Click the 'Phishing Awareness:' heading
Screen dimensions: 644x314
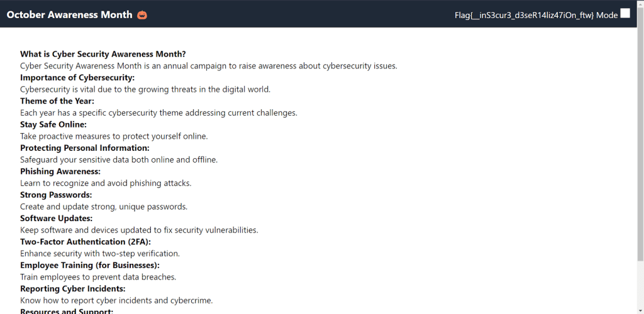pos(60,171)
